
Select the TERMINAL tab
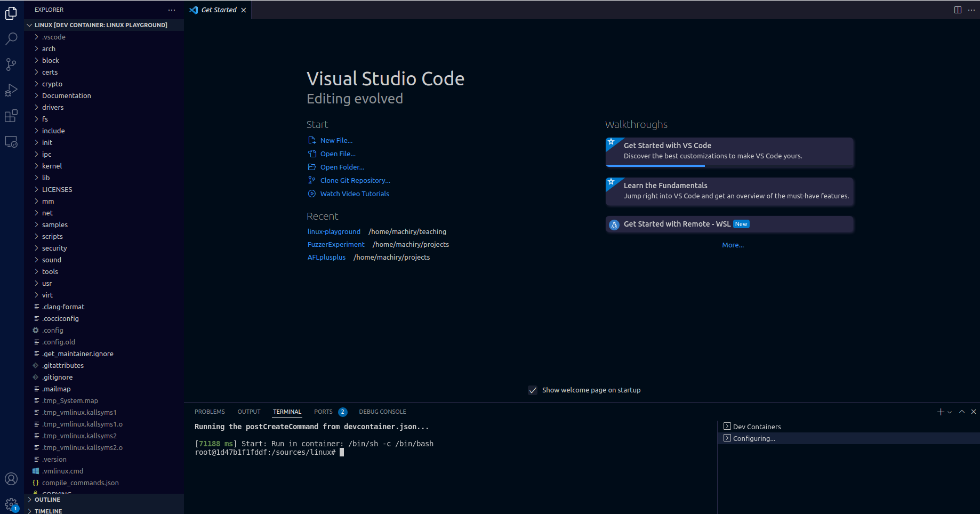287,412
